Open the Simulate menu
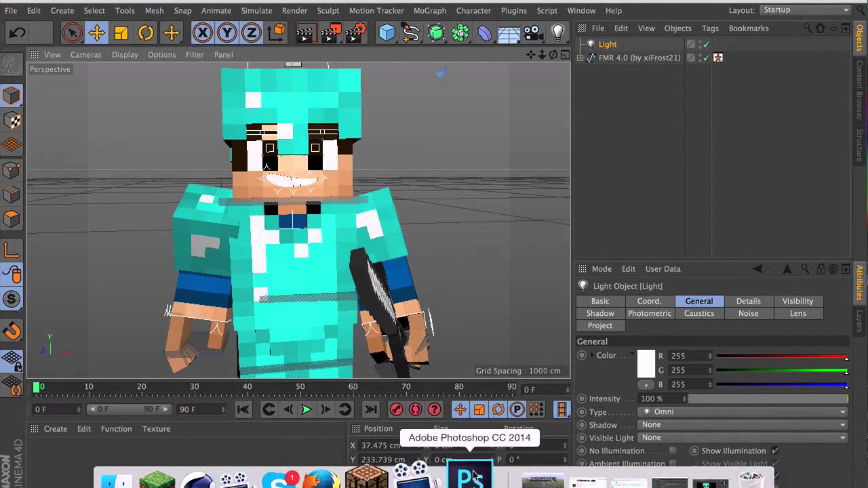 [x=256, y=11]
